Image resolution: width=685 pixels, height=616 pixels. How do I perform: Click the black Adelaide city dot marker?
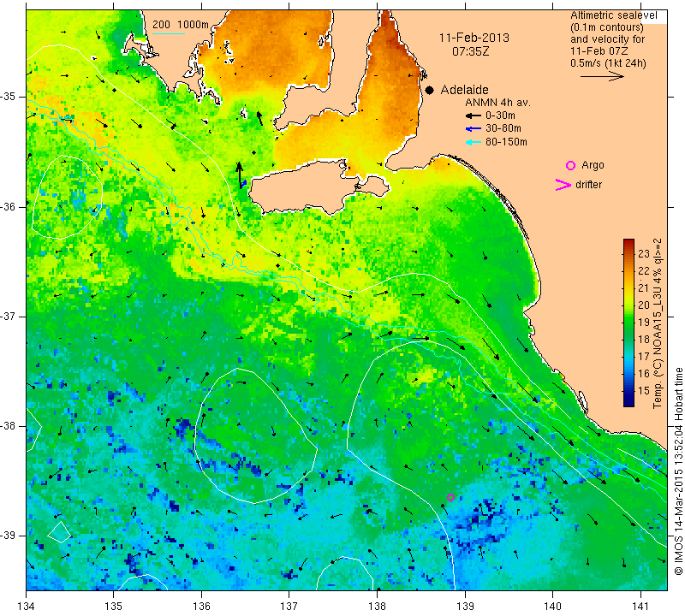coord(430,90)
